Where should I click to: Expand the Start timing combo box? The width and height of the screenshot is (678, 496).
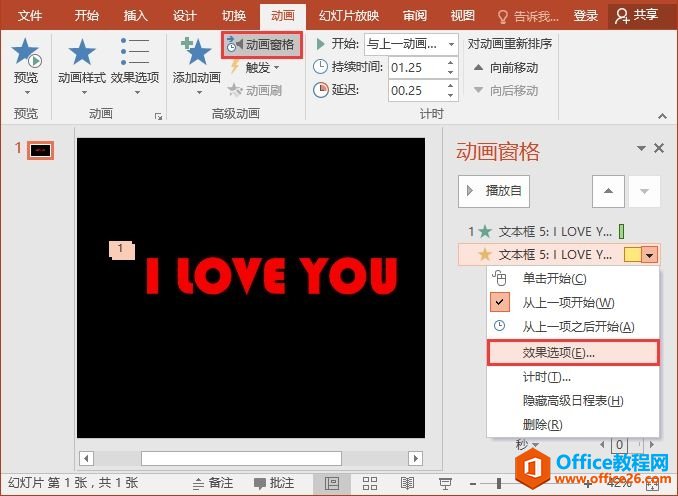tap(451, 44)
